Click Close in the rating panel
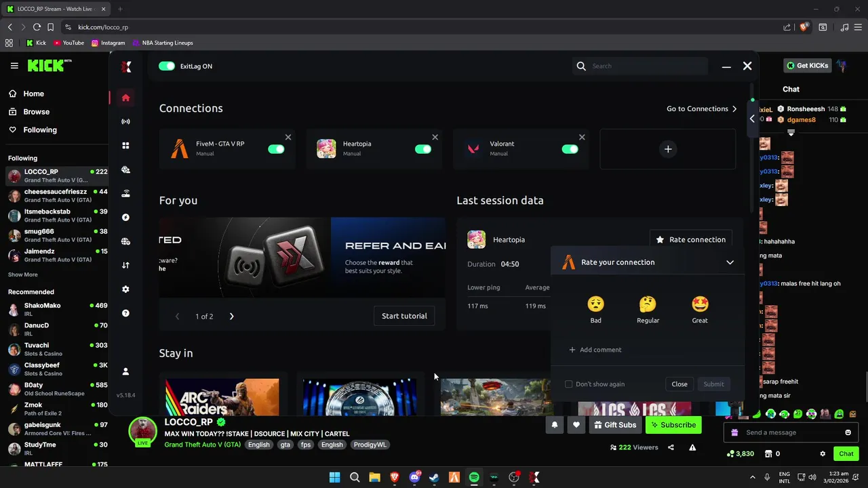Screen dimensions: 868x488 (x=679, y=384)
